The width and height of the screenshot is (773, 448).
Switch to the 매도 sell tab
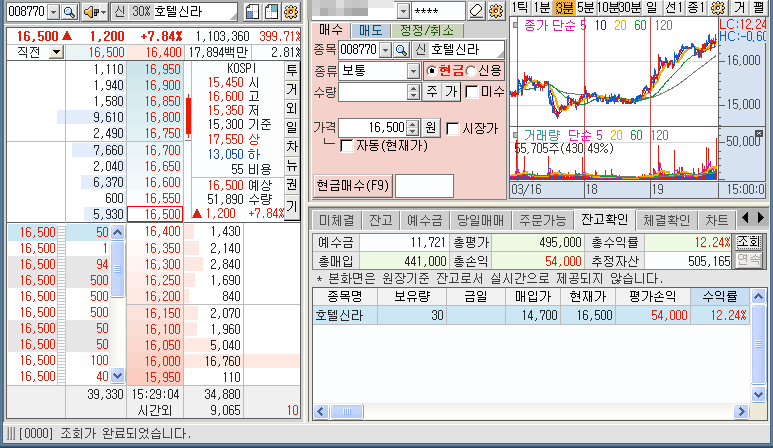(x=370, y=31)
